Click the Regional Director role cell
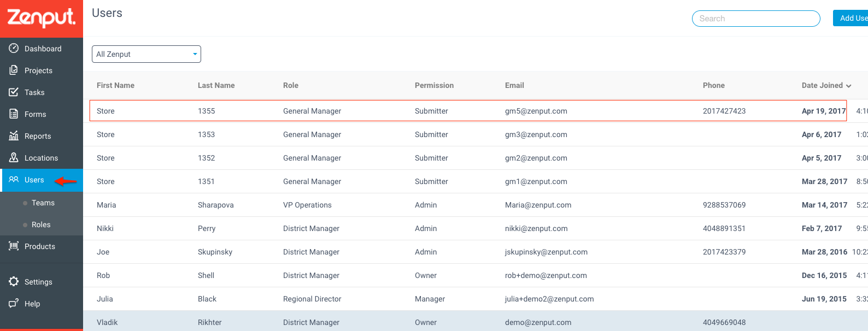This screenshot has height=331, width=868. point(312,299)
